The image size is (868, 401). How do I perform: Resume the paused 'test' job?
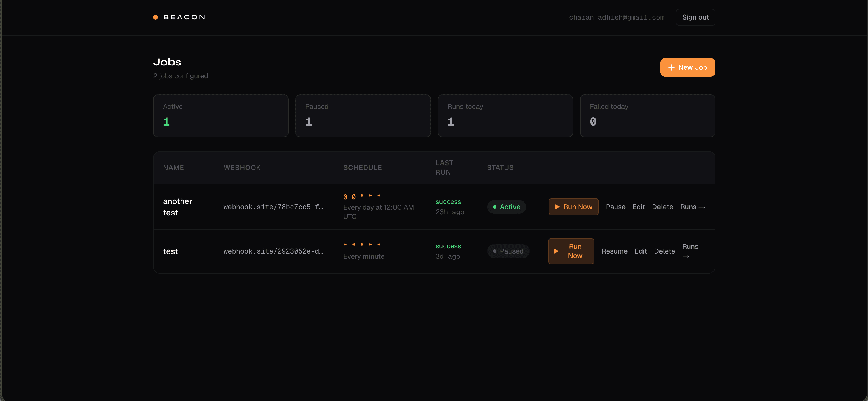click(x=614, y=251)
